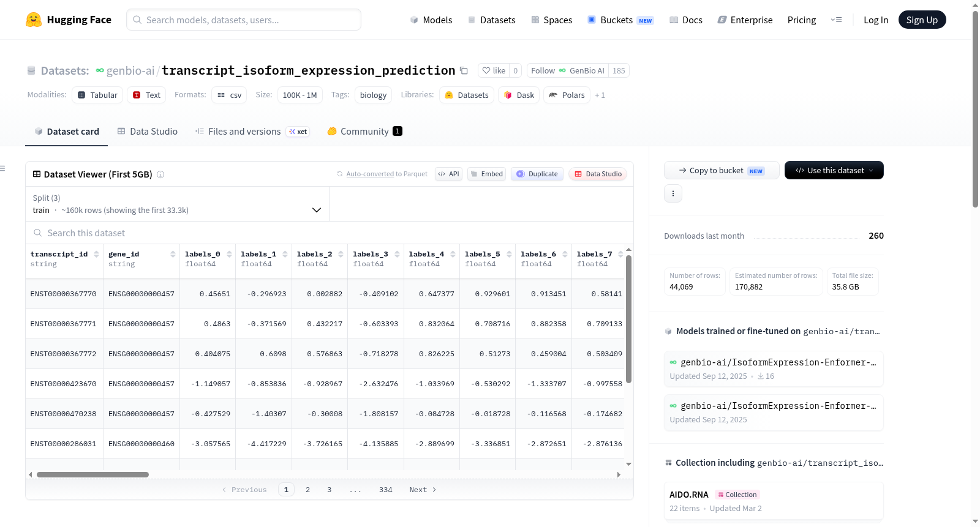Open the Dask library tag
This screenshot has height=527, width=980.
519,95
